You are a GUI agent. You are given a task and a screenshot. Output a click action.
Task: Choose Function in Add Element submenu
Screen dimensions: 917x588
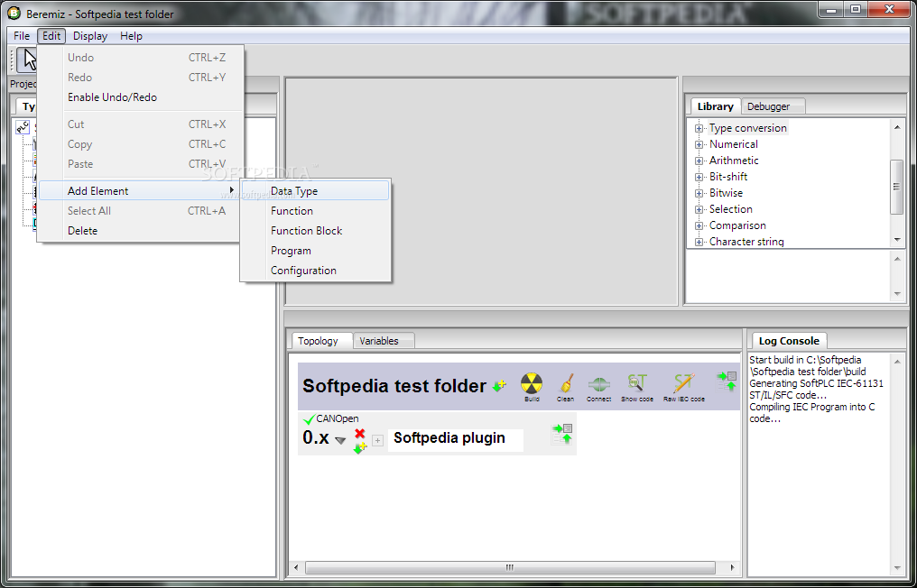click(315, 210)
